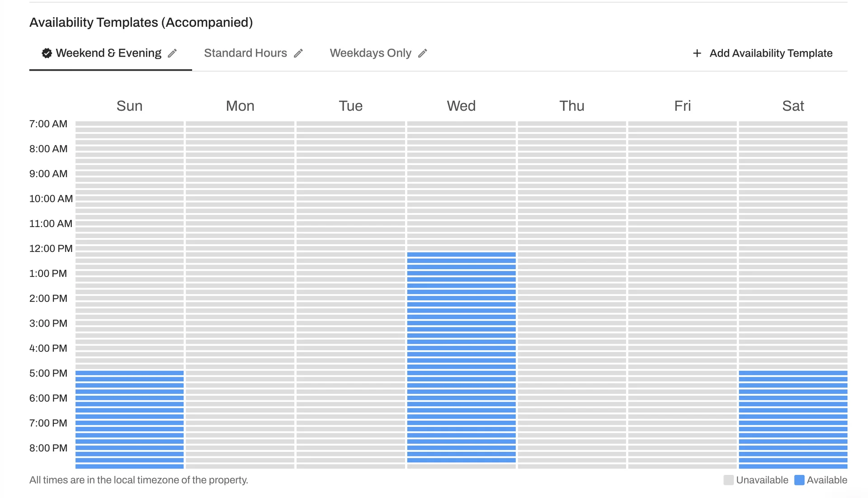The height and width of the screenshot is (498, 868).
Task: Click the plus icon next to Add Availability Template
Action: (x=696, y=53)
